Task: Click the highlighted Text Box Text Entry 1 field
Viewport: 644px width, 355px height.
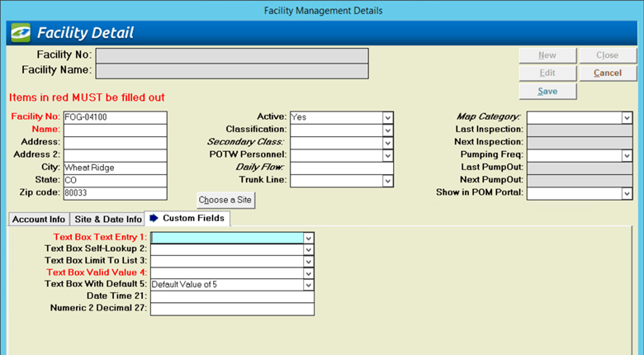Action: tap(227, 238)
